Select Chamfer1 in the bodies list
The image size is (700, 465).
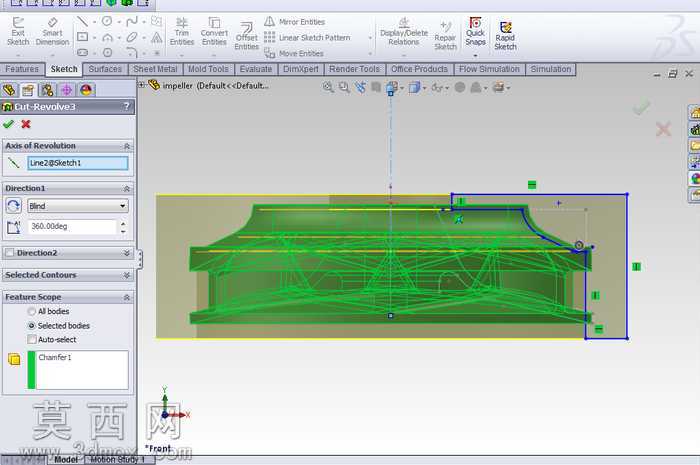pyautogui.click(x=55, y=357)
